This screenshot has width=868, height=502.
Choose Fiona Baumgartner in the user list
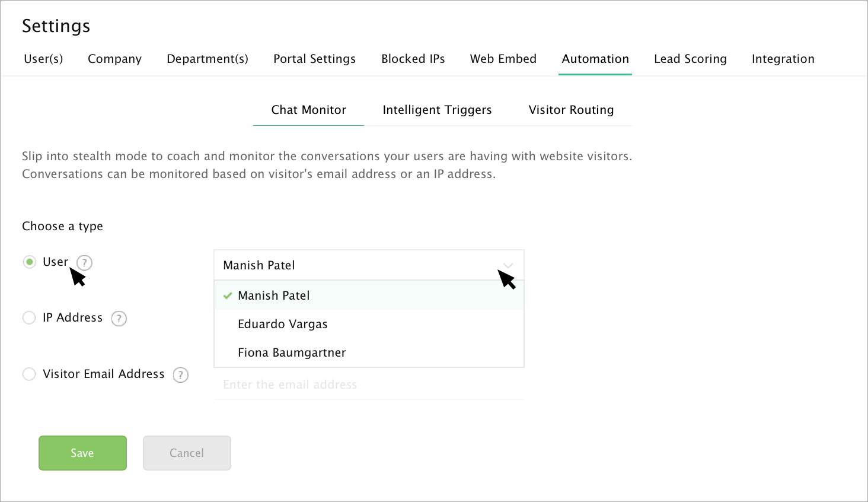coord(292,352)
